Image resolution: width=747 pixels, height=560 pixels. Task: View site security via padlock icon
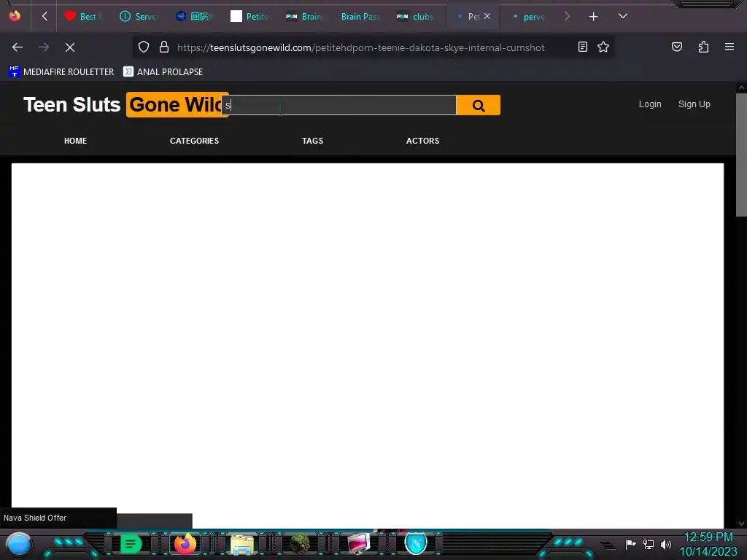pyautogui.click(x=164, y=47)
